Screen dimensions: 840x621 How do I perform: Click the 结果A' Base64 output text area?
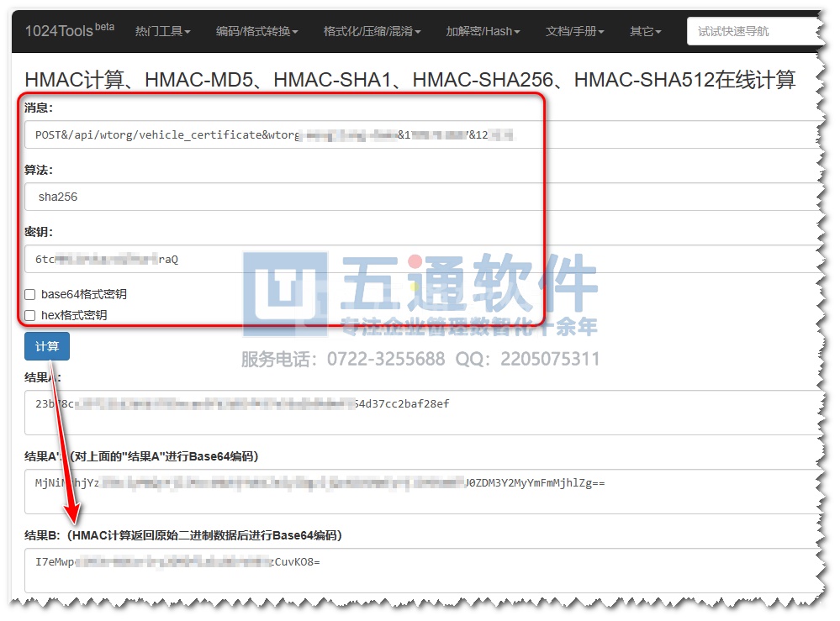pyautogui.click(x=423, y=492)
